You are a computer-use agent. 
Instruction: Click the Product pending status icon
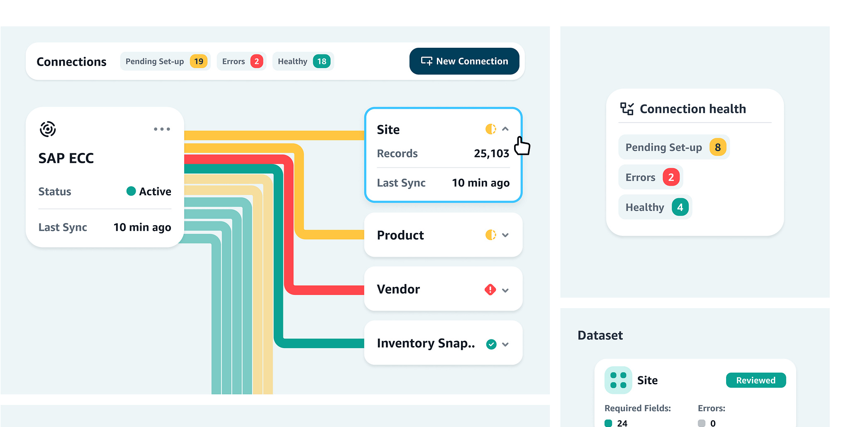pos(490,235)
